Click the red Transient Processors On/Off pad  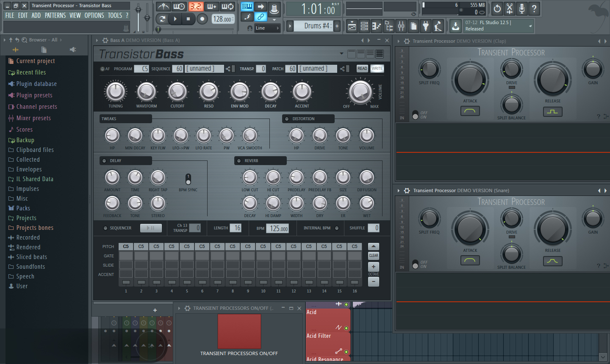pos(239,331)
